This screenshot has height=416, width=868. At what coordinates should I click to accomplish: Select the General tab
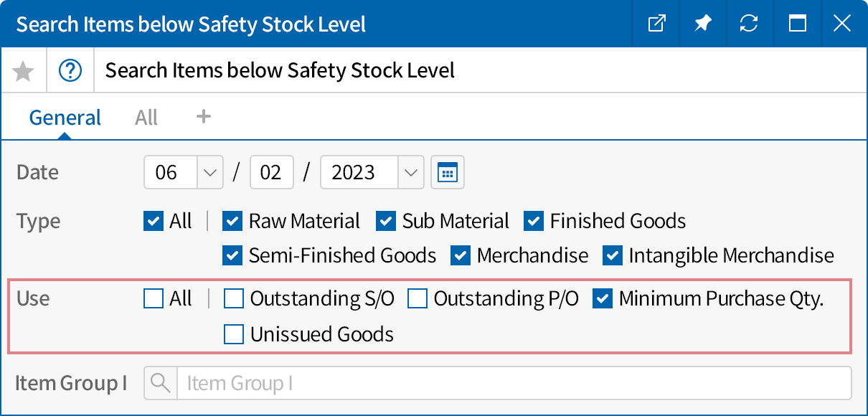(x=65, y=118)
